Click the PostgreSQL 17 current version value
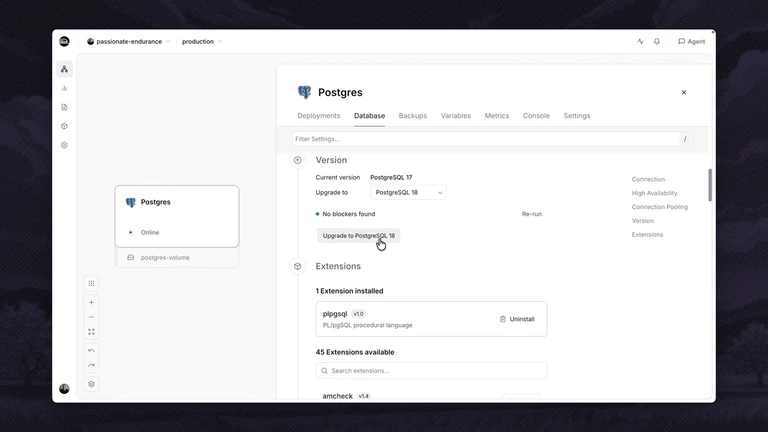The image size is (768, 432). pos(391,177)
